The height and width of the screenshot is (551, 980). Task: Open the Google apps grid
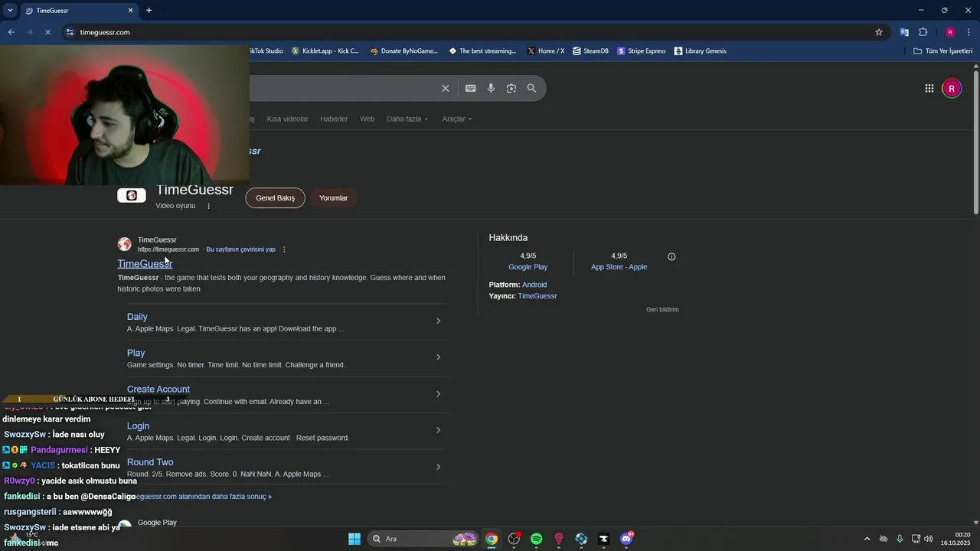pos(929,88)
